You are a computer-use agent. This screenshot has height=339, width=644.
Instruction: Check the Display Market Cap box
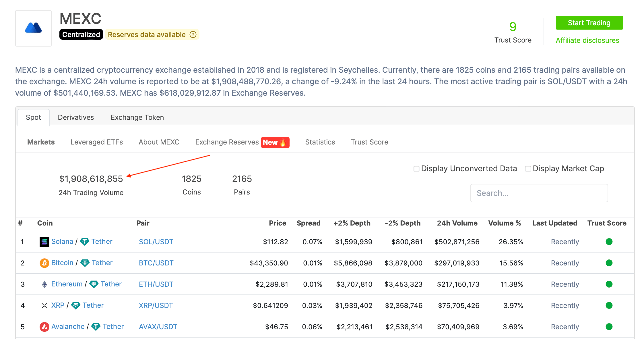point(528,169)
